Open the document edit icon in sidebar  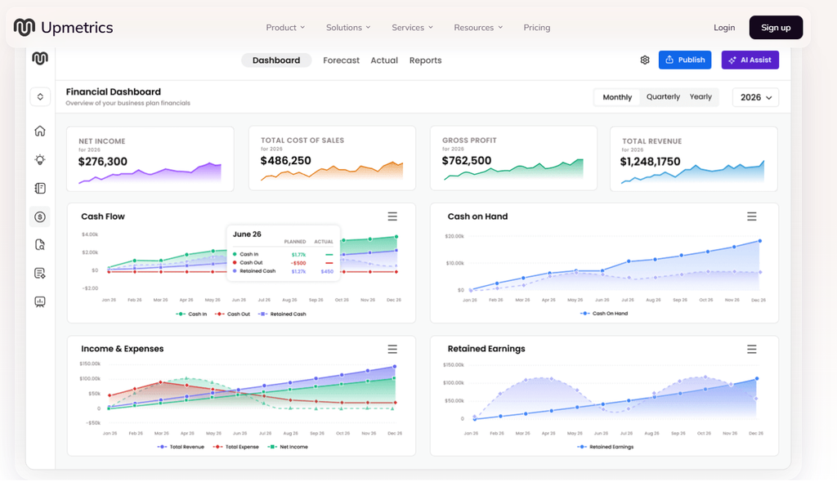[40, 273]
